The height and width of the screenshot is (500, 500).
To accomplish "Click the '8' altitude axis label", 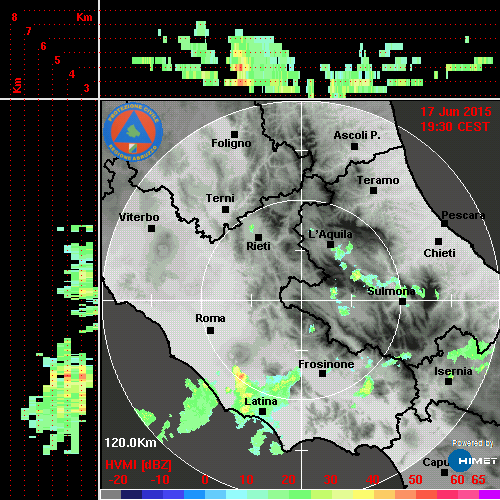I will (14, 17).
